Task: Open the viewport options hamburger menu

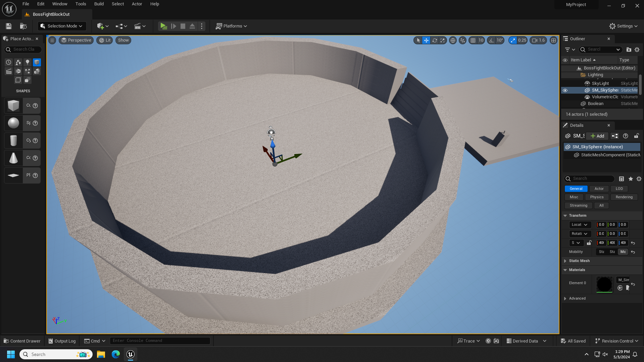Action: (x=52, y=40)
